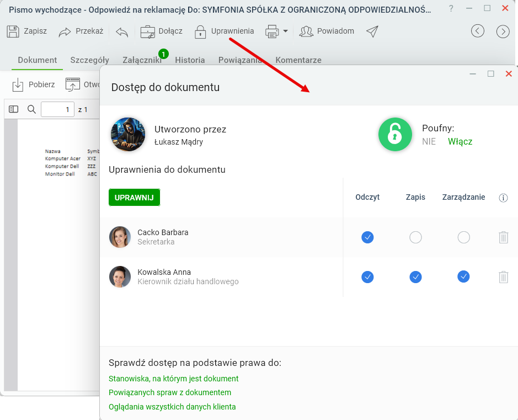Click the Odczyt column header

click(x=367, y=197)
